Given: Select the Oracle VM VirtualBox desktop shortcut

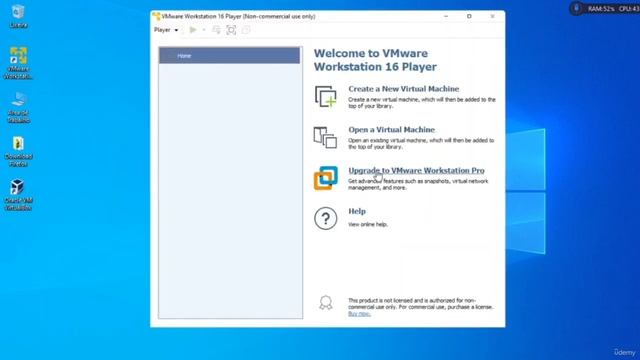Looking at the screenshot, I should [18, 195].
